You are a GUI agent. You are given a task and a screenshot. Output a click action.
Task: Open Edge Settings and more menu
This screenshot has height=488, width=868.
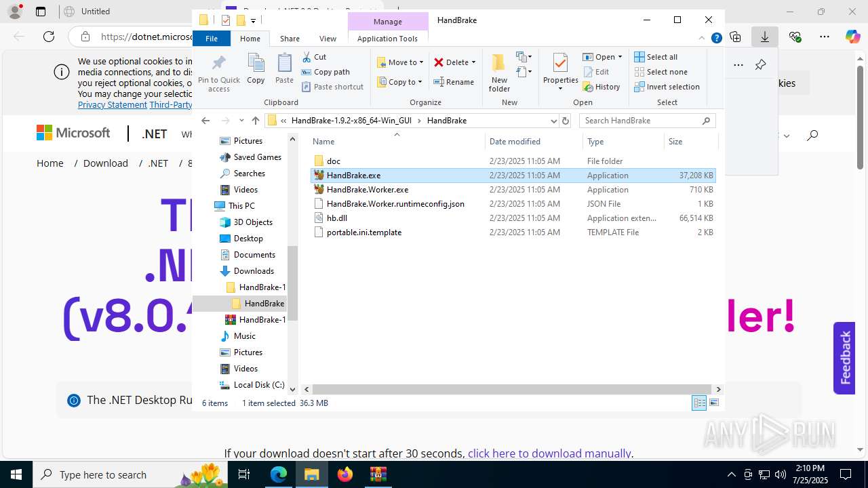pyautogui.click(x=824, y=37)
